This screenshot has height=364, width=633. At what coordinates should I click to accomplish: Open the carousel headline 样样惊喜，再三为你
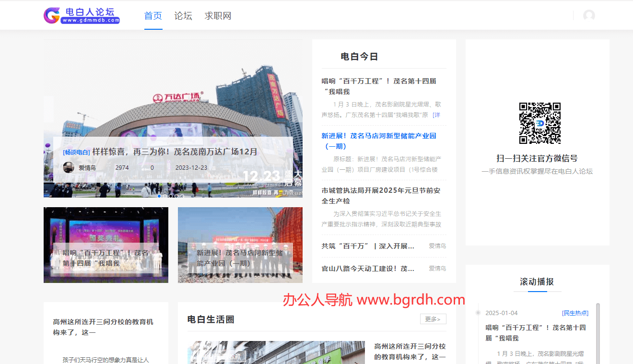pyautogui.click(x=175, y=152)
